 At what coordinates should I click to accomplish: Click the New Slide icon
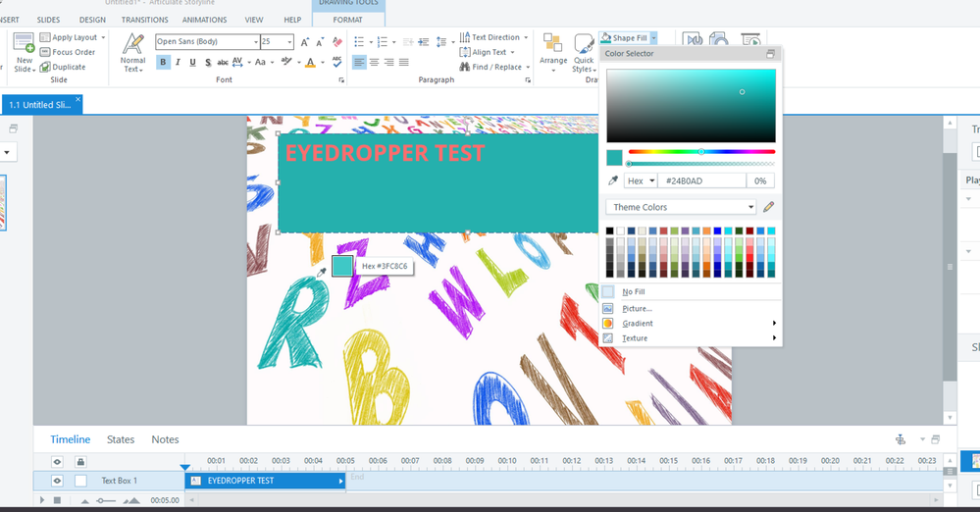point(24,51)
